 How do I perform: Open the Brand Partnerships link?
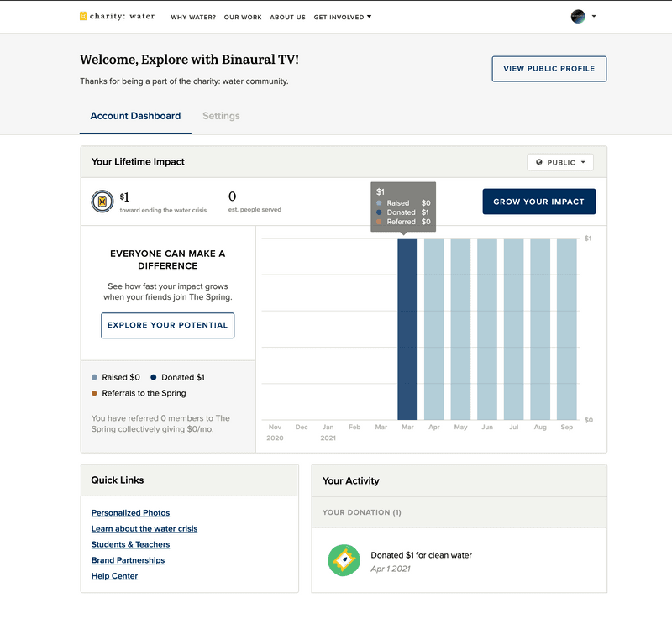pos(128,560)
